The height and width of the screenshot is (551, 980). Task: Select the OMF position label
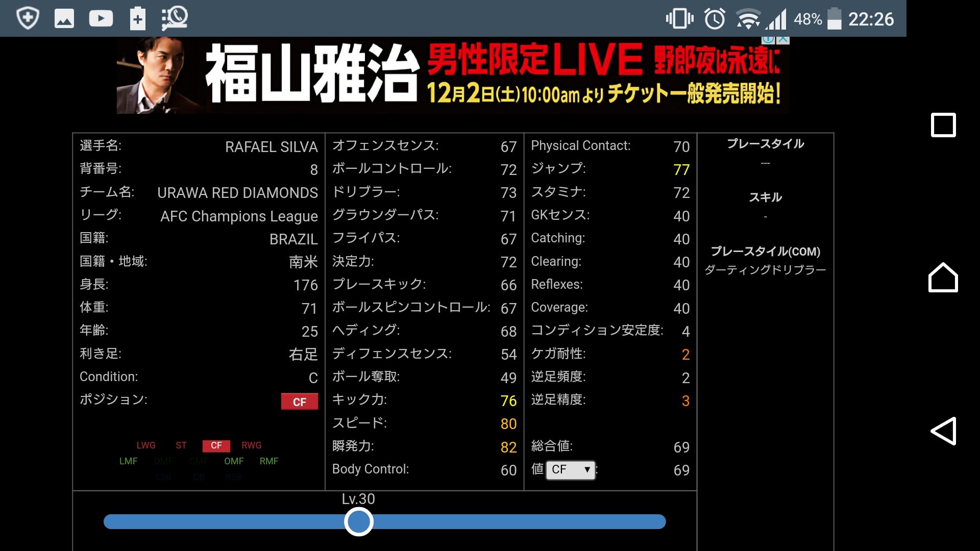pos(234,461)
